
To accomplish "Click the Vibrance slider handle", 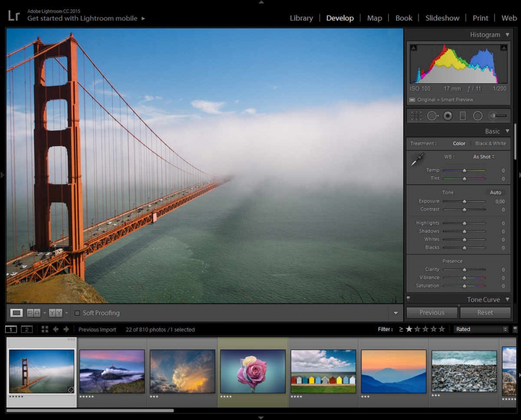I will 465,277.
